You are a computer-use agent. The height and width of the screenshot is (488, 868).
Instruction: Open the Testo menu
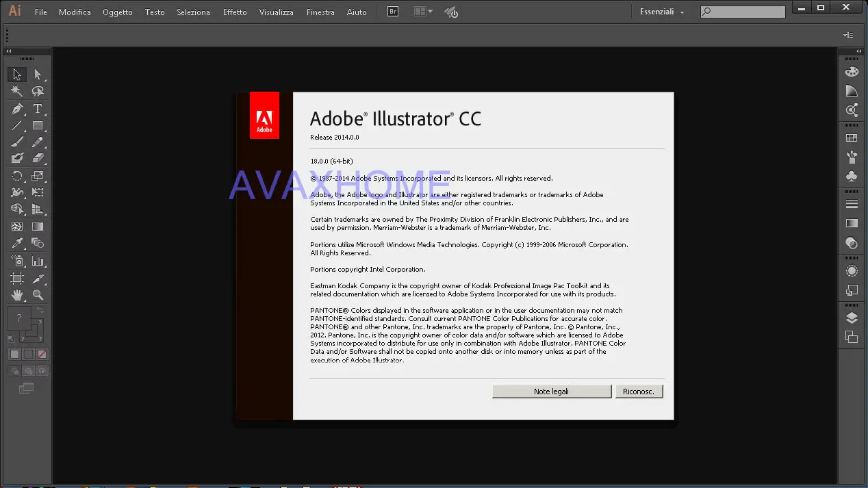[155, 12]
